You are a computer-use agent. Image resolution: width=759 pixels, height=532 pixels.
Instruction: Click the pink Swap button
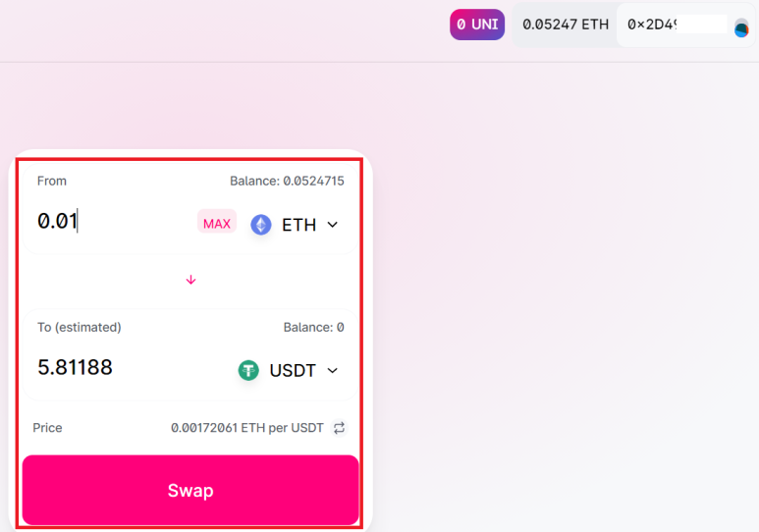(190, 491)
